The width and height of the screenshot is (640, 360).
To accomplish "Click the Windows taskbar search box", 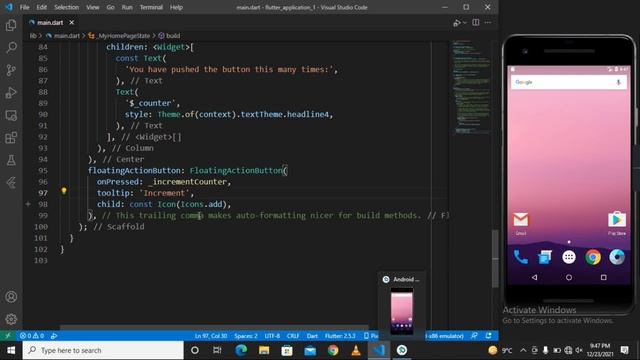I will pyautogui.click(x=103, y=350).
